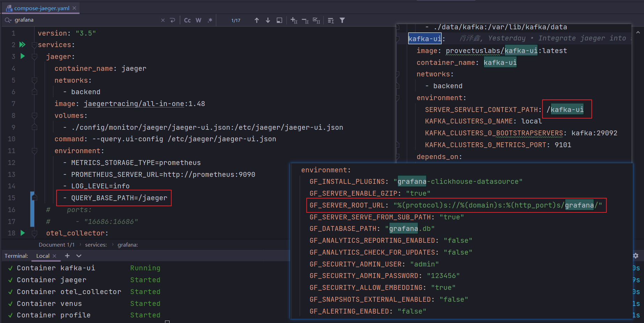The height and width of the screenshot is (323, 644).
Task: Click the services: breadcrumb
Action: tap(96, 245)
